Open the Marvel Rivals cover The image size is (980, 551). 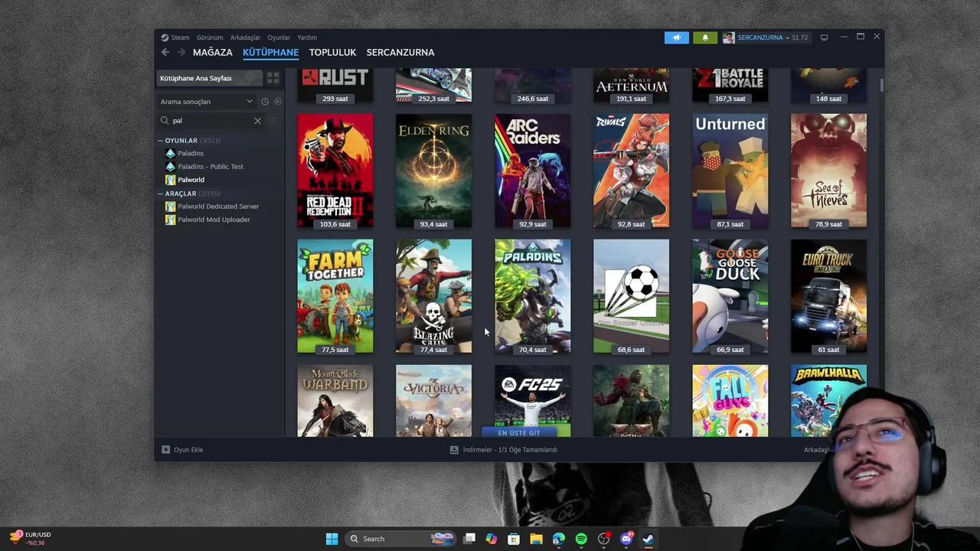(631, 171)
